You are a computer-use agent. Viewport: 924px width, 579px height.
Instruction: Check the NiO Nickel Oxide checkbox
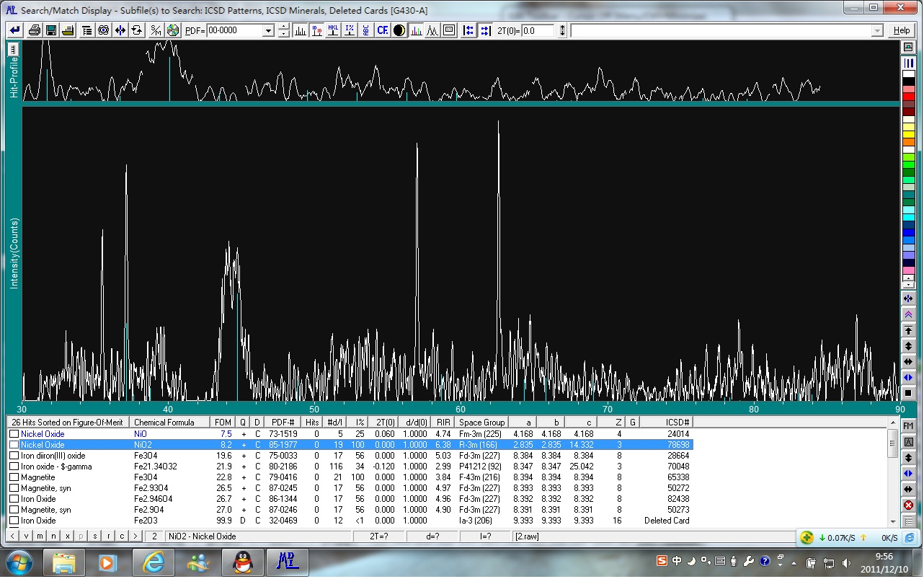[x=14, y=434]
